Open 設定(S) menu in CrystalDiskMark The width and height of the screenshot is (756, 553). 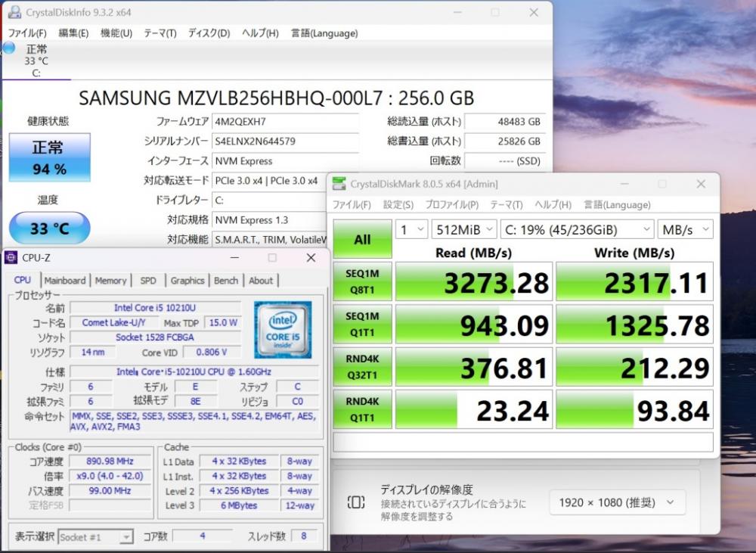click(x=398, y=204)
